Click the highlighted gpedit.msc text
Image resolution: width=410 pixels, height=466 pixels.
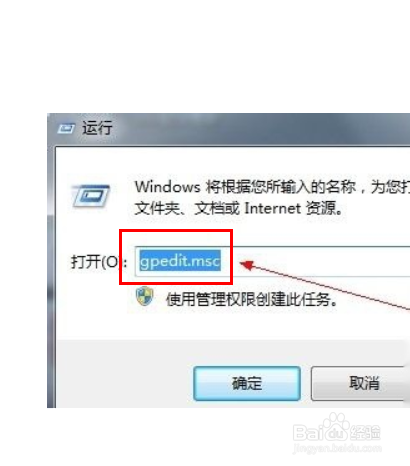(180, 261)
